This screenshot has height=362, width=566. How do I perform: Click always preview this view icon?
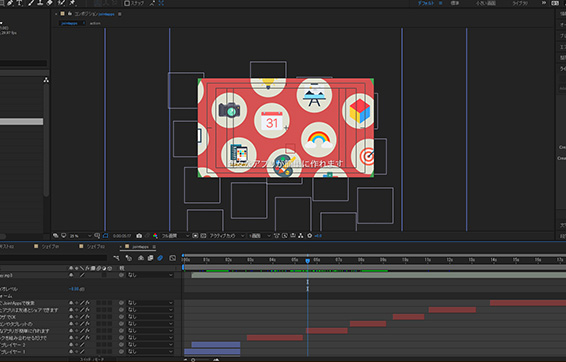pos(56,236)
